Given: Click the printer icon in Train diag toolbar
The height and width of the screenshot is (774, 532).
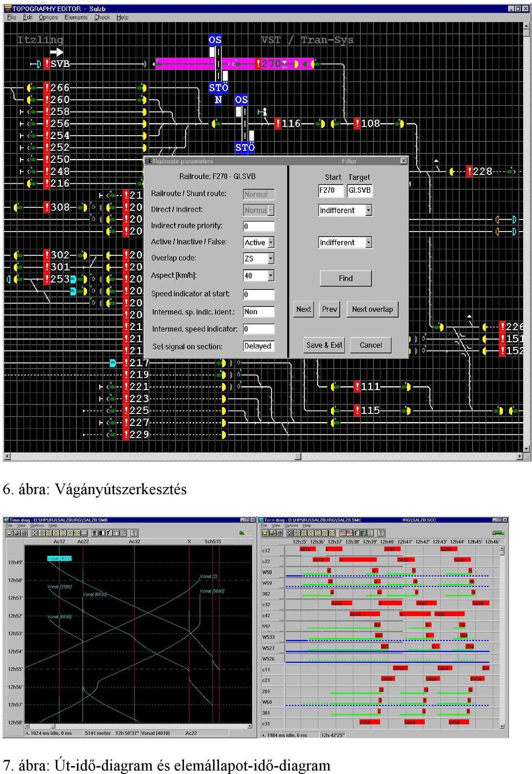Looking at the screenshot, I should (279, 533).
